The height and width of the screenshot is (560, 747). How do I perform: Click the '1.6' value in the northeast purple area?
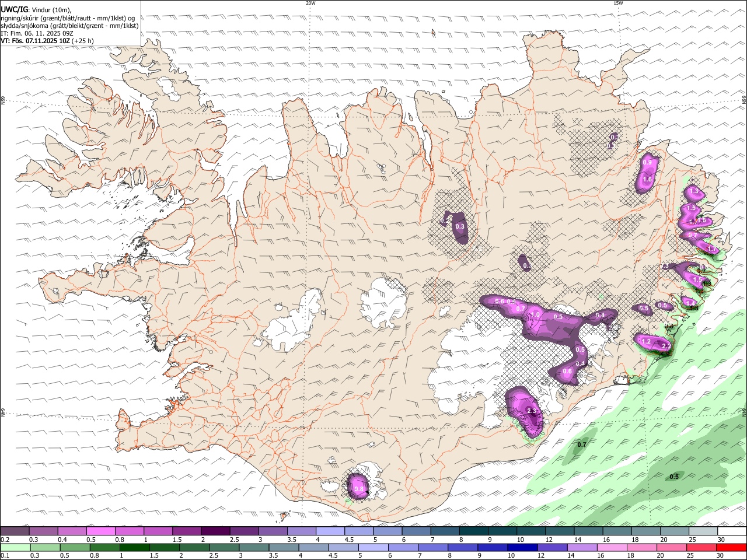coord(647,180)
